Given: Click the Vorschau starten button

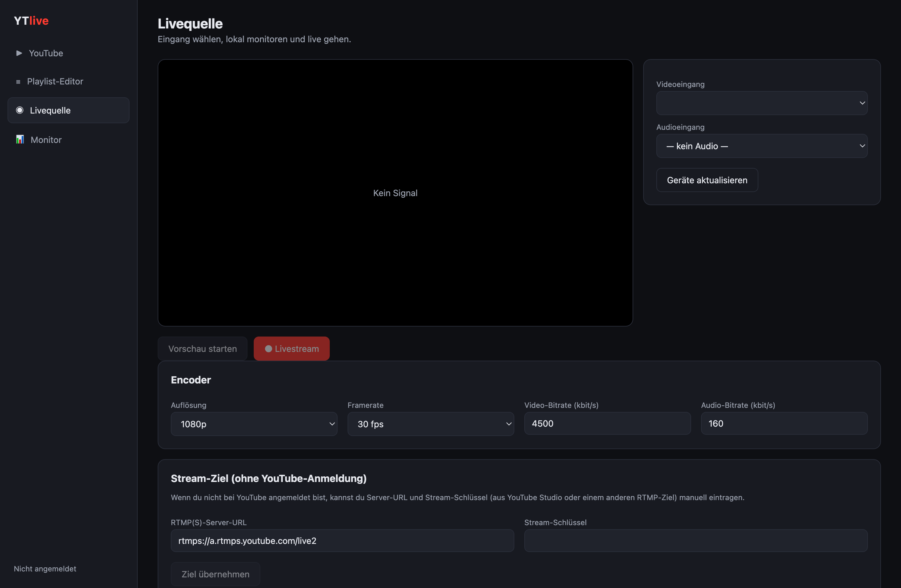Looking at the screenshot, I should pyautogui.click(x=202, y=348).
